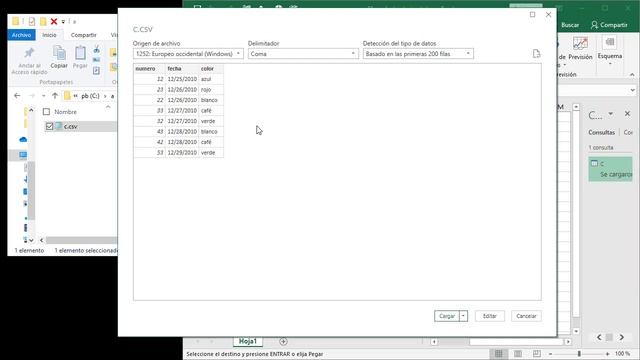Viewport: 640px width, 360px height.
Task: Click the Buscar box in Excel
Action: click(x=570, y=25)
